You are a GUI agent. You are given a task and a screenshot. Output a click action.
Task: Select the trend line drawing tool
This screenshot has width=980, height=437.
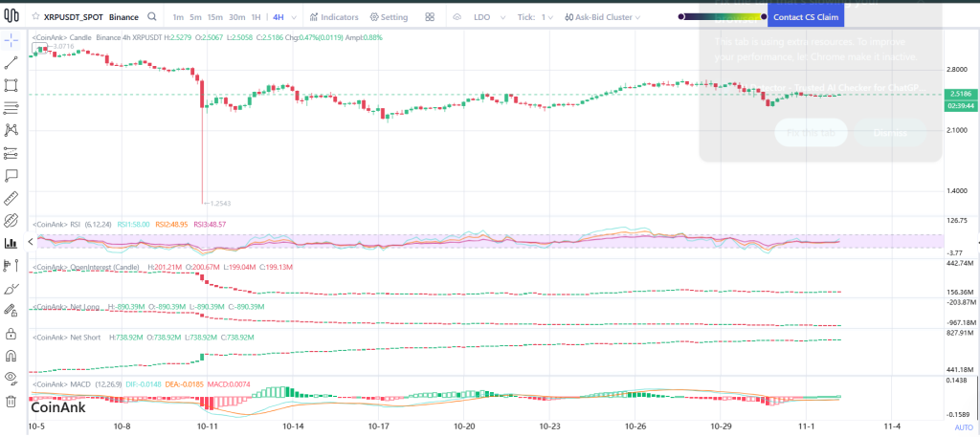click(x=11, y=62)
